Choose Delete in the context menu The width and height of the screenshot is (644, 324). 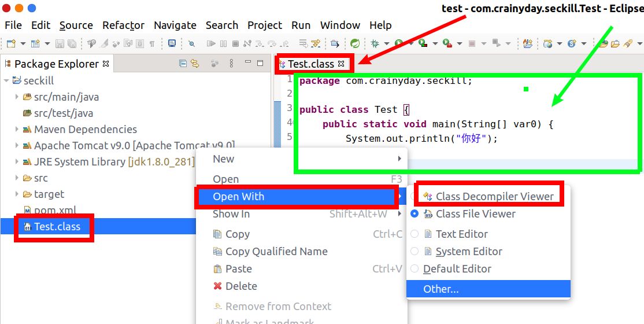coord(302,286)
